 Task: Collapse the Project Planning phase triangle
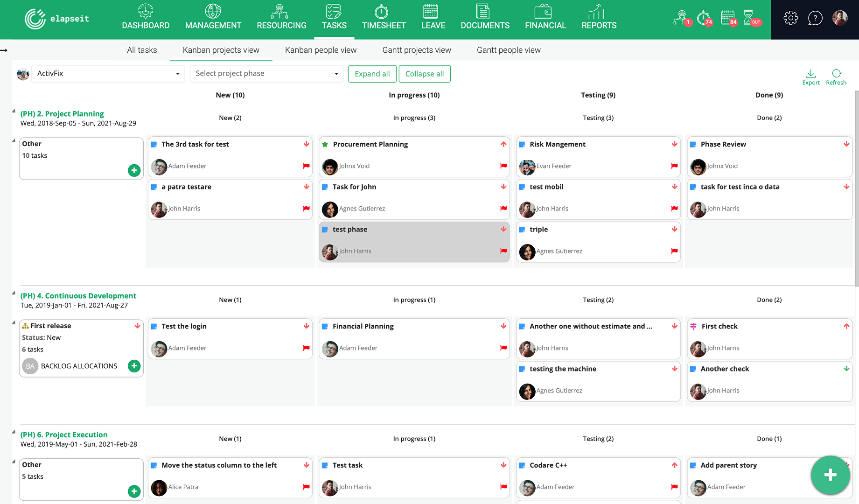(x=14, y=111)
